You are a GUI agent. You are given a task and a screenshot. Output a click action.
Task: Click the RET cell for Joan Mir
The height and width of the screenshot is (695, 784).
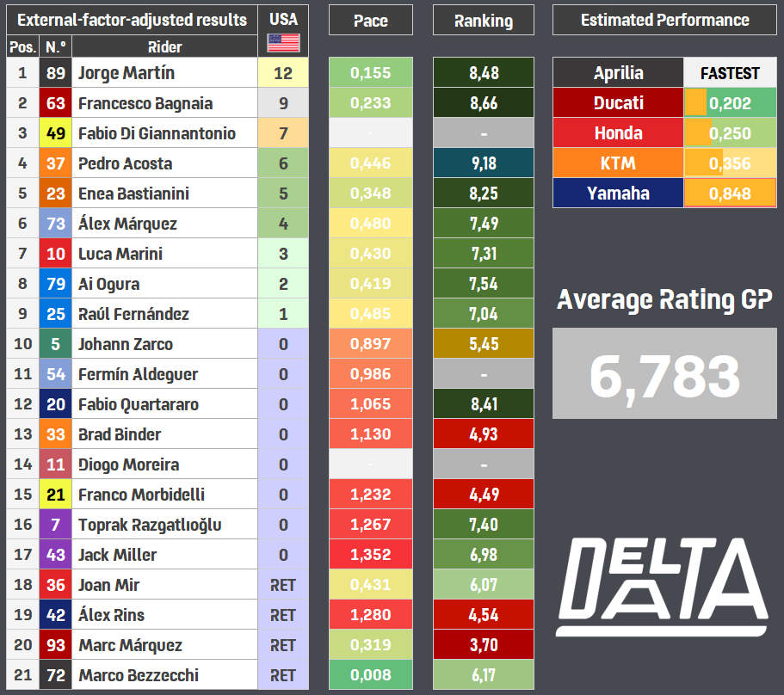click(x=284, y=585)
